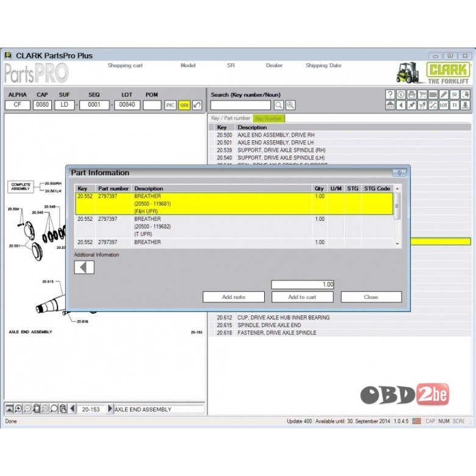Viewport: 476px width, 476px height.
Task: Click the Shopping cart header label
Action: point(125,65)
